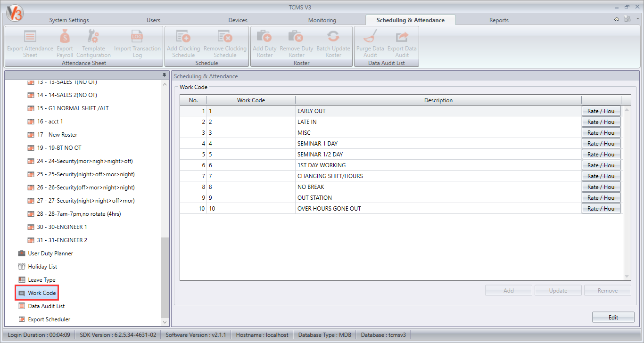
Task: Click the Import Transaction Log icon
Action: 137,37
